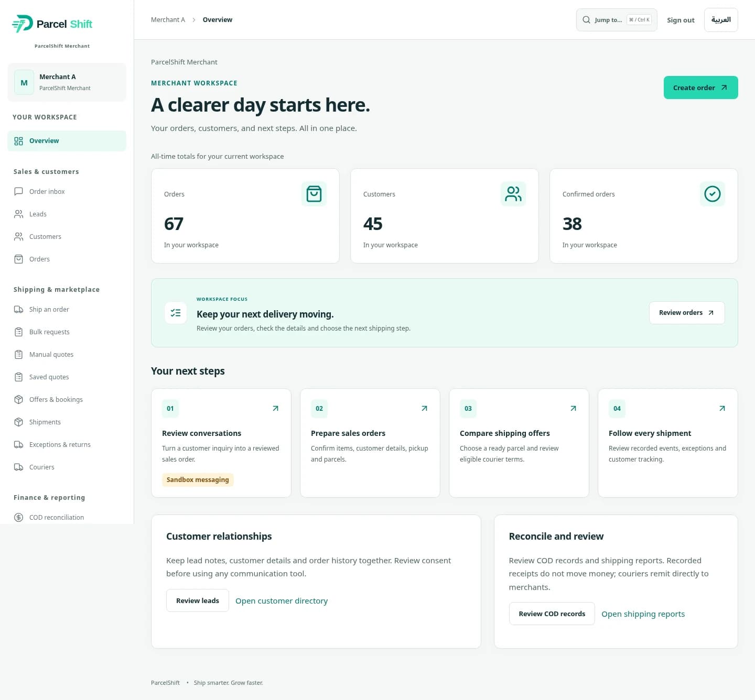The height and width of the screenshot is (700, 755).
Task: Click the Couriers truck icon
Action: (18, 467)
